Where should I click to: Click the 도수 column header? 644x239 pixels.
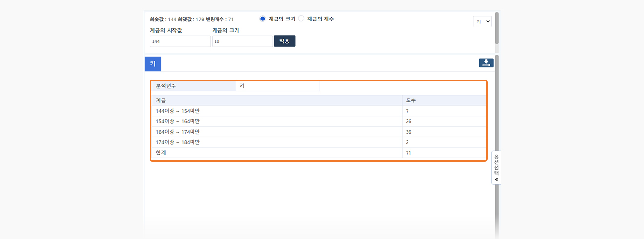coord(444,100)
